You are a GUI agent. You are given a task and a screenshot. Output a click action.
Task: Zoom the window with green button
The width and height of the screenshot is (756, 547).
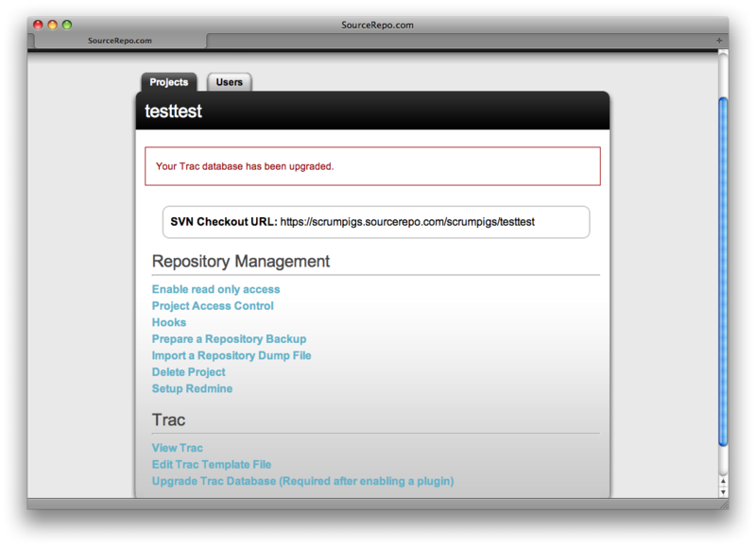pos(67,25)
